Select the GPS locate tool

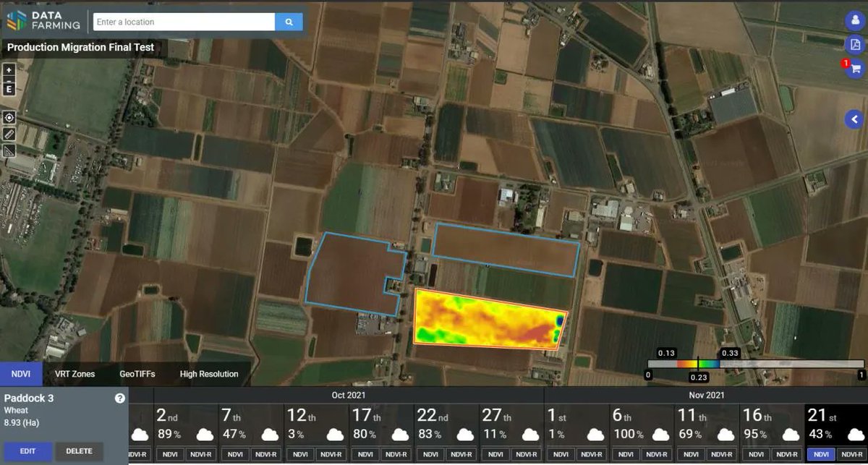(x=9, y=116)
